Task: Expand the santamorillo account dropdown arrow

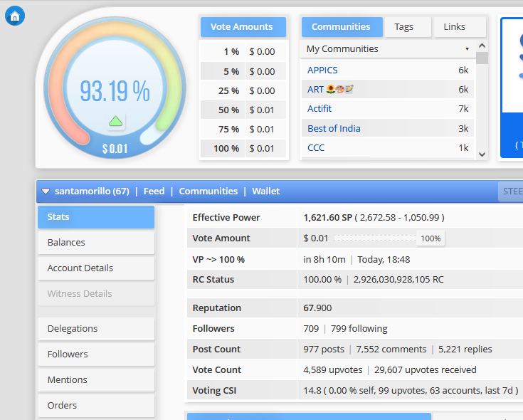Action: point(46,191)
